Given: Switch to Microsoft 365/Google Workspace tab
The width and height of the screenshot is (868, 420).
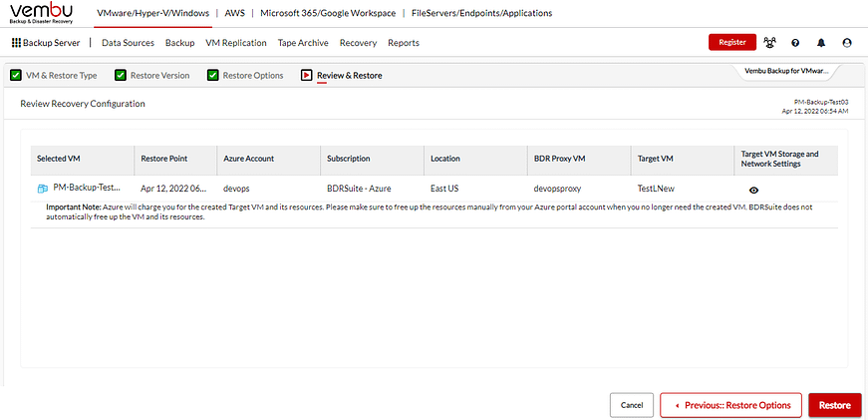Looking at the screenshot, I should pos(328,13).
